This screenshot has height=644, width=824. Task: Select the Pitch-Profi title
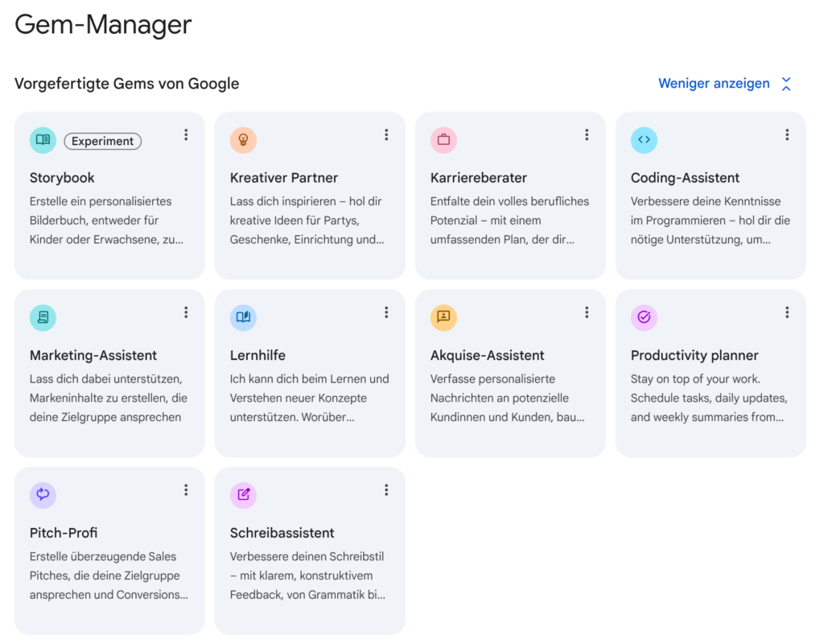pyautogui.click(x=64, y=533)
